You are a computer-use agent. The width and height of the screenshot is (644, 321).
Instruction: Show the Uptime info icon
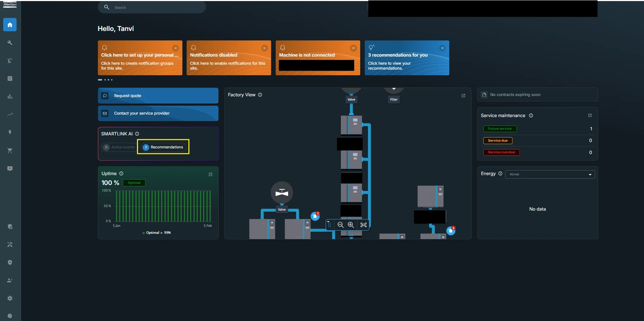point(121,174)
